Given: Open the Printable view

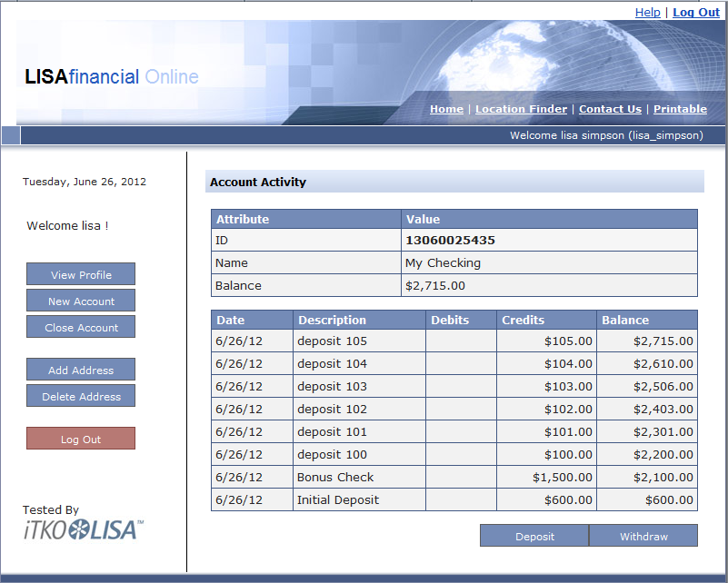Looking at the screenshot, I should point(680,108).
